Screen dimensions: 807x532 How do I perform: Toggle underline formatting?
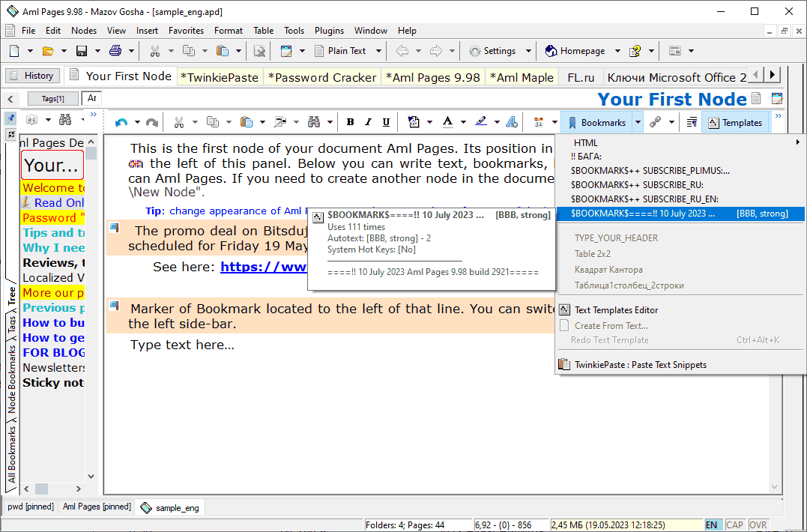(386, 122)
